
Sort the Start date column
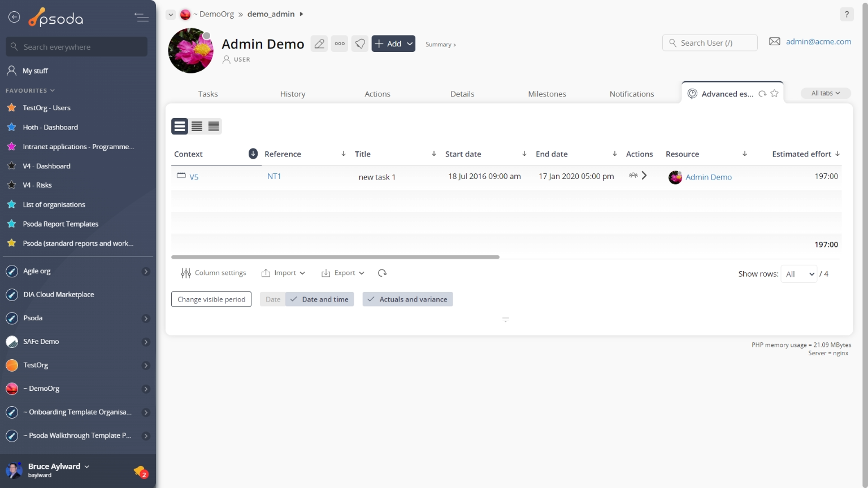[524, 154]
